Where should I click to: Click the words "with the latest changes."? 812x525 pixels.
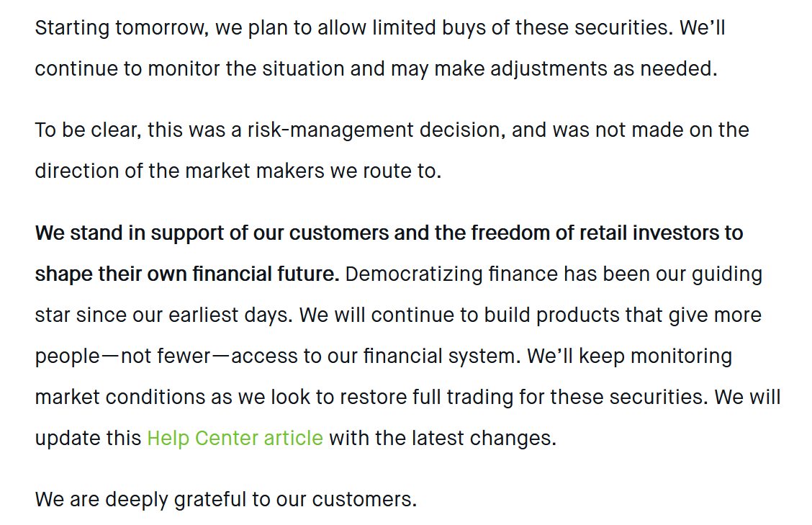(443, 438)
